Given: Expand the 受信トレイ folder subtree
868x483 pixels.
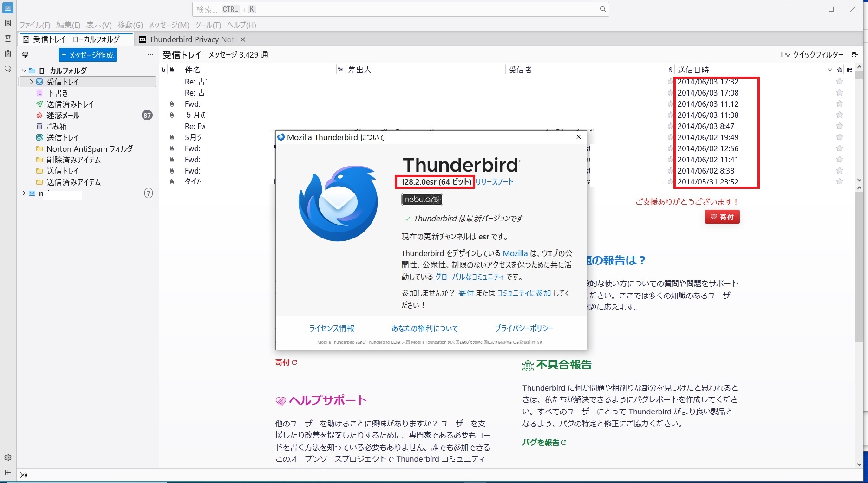Looking at the screenshot, I should (x=31, y=82).
